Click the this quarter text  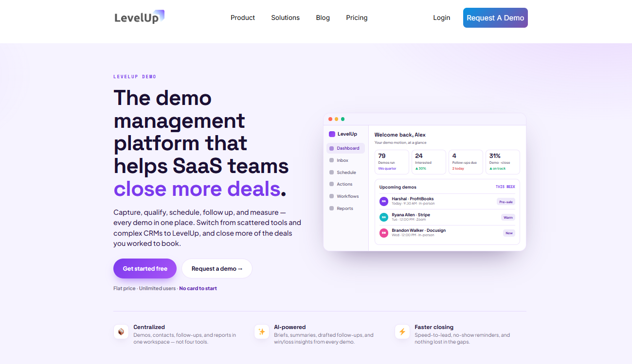pos(387,169)
